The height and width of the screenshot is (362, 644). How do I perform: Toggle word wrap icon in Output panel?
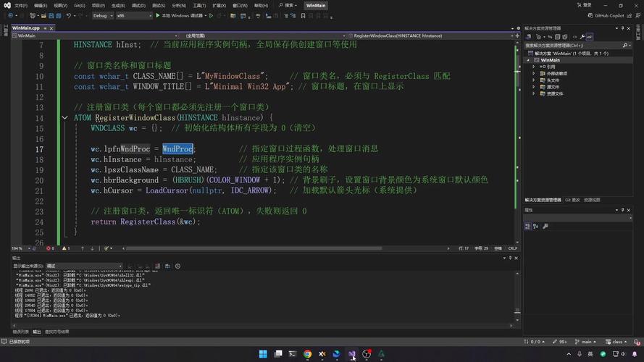(167, 266)
